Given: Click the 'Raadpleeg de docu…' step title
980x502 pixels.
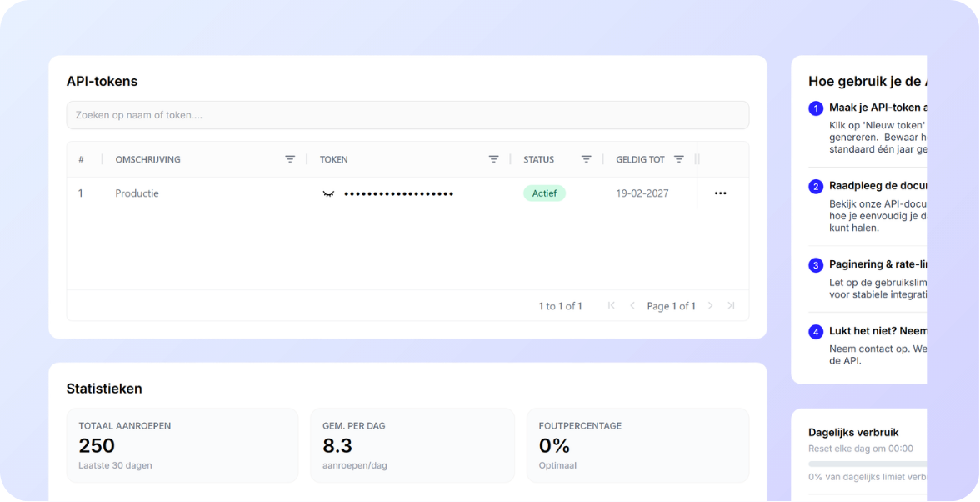Looking at the screenshot, I should (x=877, y=186).
